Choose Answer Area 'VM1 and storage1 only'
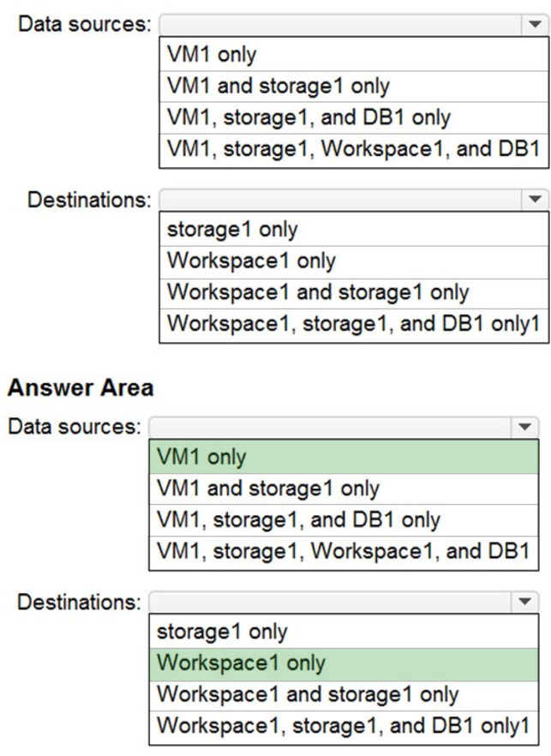The height and width of the screenshot is (756, 551). 343,488
